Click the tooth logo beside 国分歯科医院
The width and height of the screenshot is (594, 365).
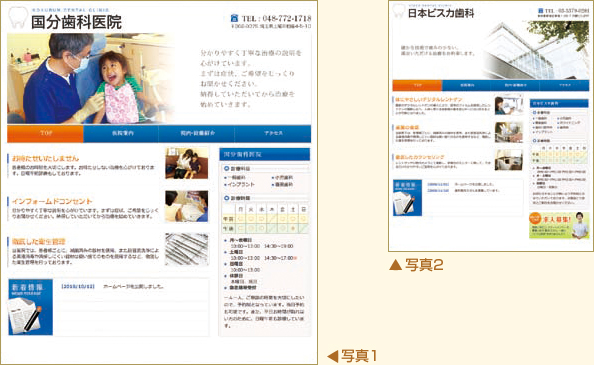click(18, 17)
